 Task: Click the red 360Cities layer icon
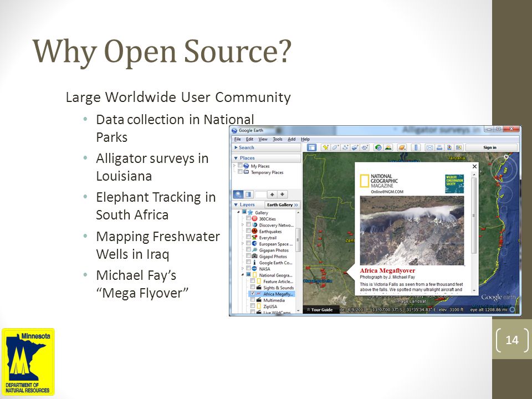pyautogui.click(x=254, y=218)
